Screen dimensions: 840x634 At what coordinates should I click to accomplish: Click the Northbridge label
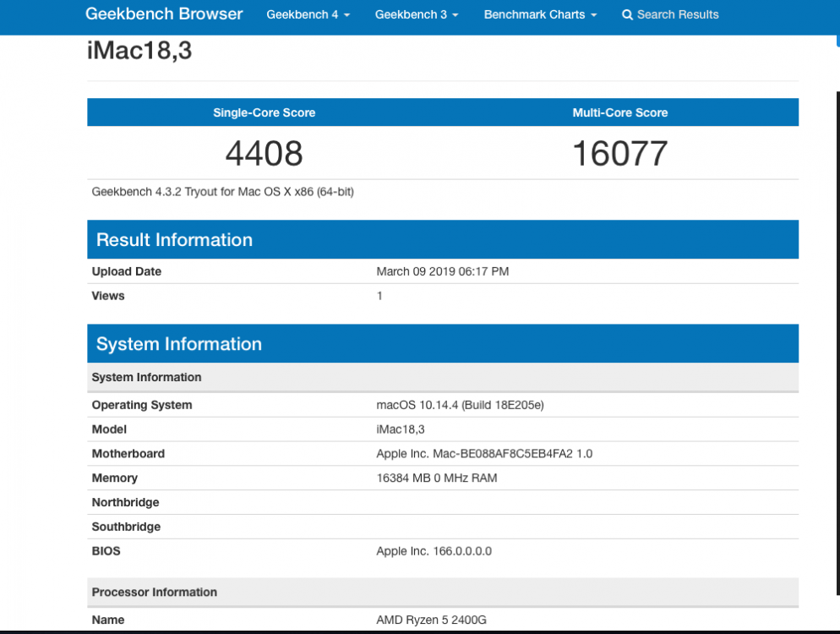(125, 503)
